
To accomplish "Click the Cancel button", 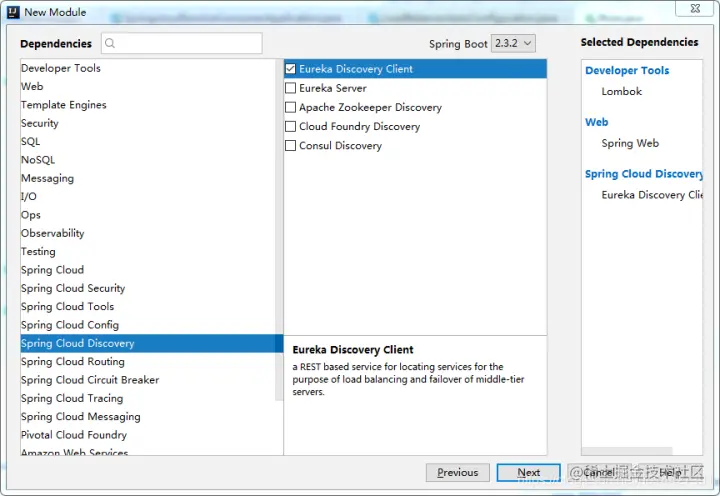I will point(599,473).
